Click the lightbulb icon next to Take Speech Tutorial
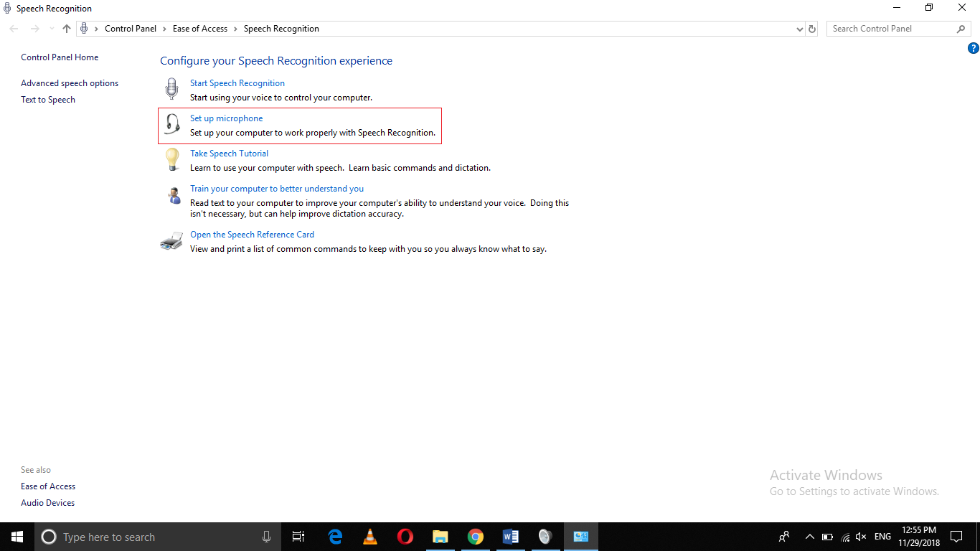 pyautogui.click(x=171, y=159)
